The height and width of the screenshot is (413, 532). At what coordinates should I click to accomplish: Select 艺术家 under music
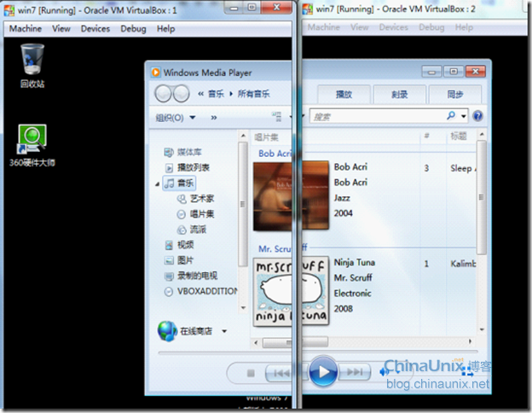195,198
